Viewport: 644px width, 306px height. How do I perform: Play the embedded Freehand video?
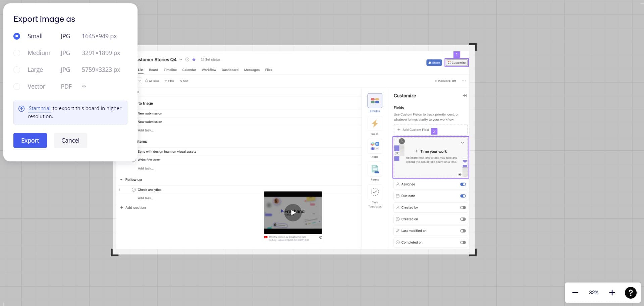click(293, 212)
